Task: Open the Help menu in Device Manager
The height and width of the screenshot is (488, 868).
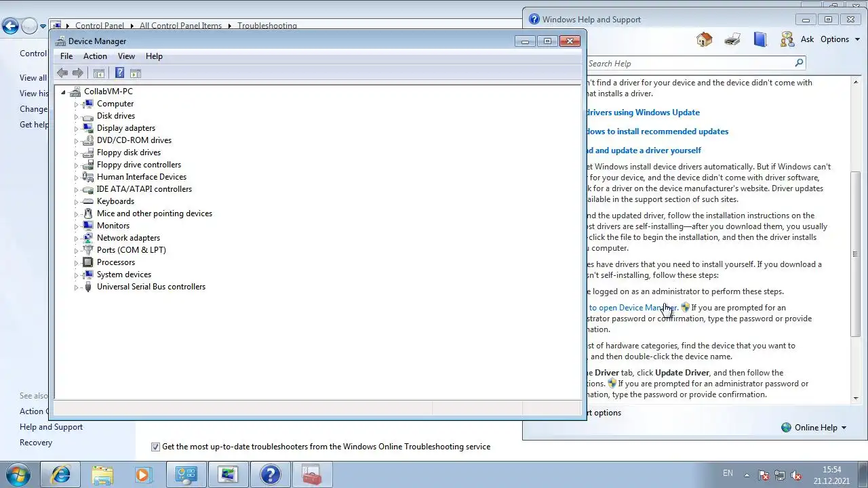Action: coord(154,56)
